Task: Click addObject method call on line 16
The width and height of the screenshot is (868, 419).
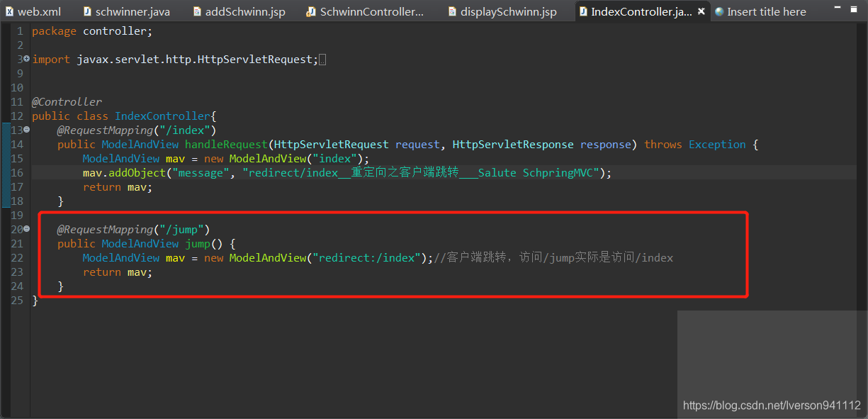Action: click(137, 173)
